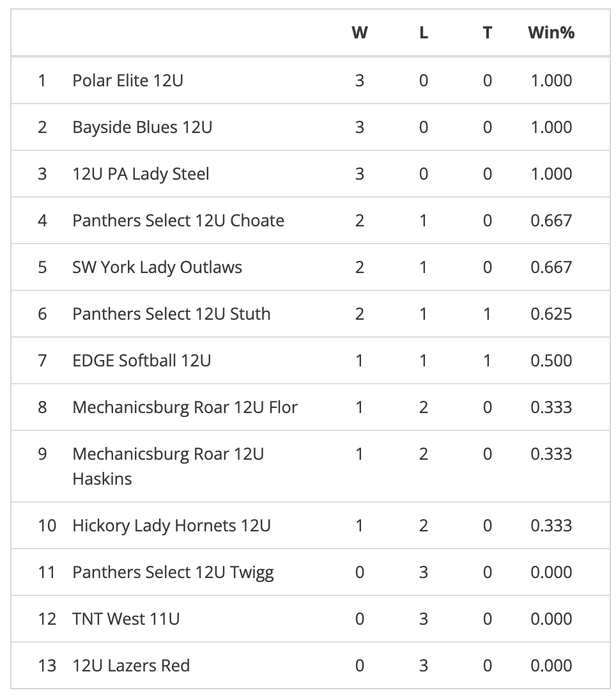616x697 pixels.
Task: Click Polar Elite's 1.000 win percentage
Action: coord(551,81)
